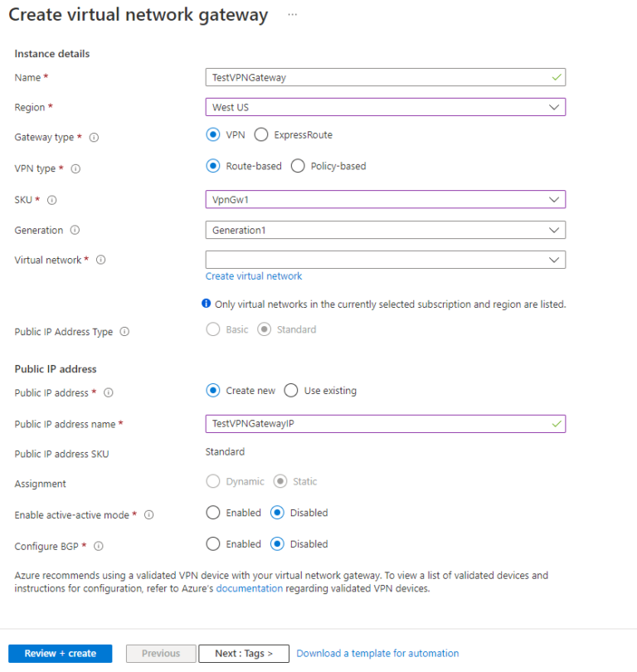View the VPN type info tooltip icon
The image size is (637, 672).
(75, 168)
